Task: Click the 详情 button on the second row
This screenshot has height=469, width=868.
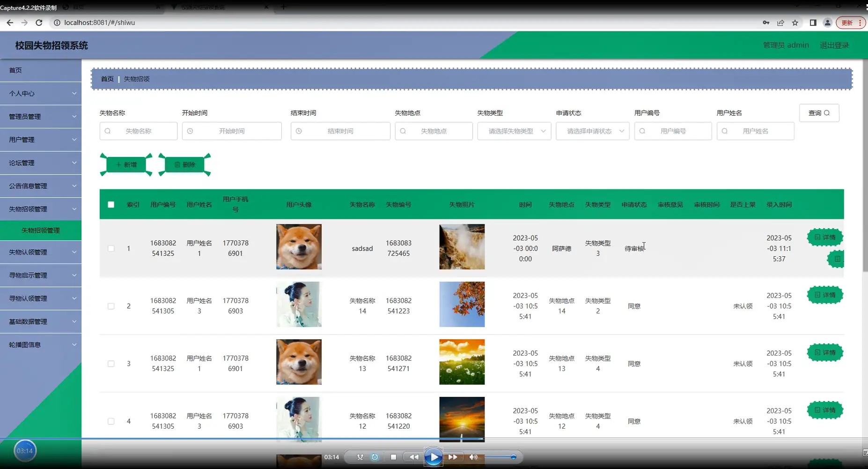Action: [825, 295]
